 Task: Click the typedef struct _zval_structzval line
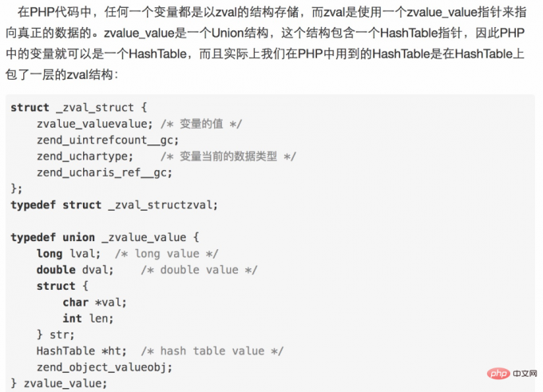(114, 205)
